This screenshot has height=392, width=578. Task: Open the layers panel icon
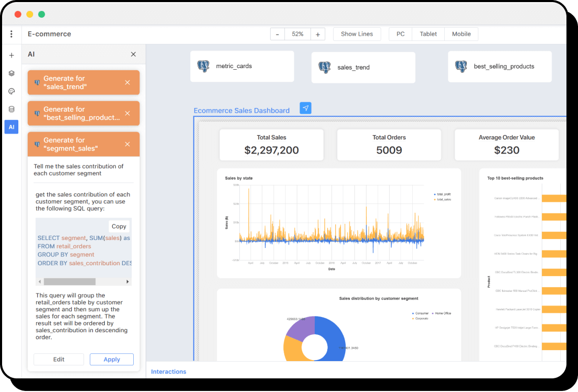12,73
